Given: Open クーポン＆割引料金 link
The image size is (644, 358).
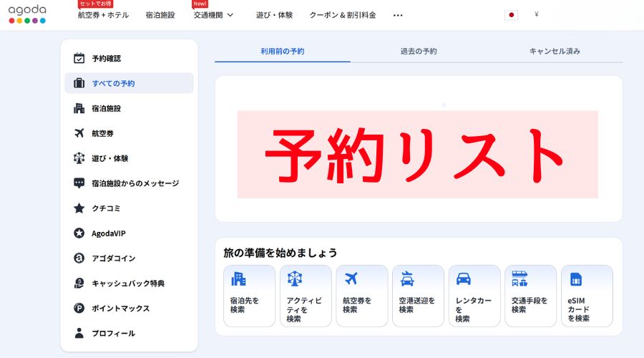Looking at the screenshot, I should (x=342, y=15).
